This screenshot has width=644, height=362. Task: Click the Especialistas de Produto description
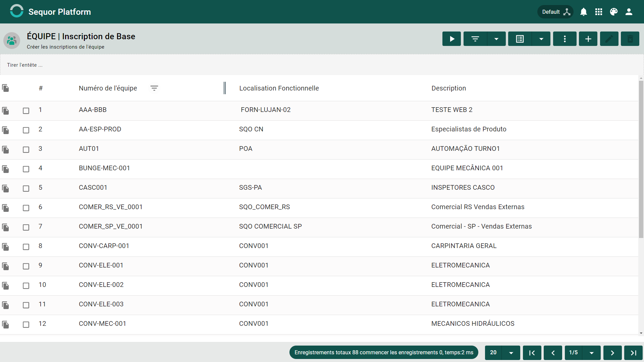(469, 129)
